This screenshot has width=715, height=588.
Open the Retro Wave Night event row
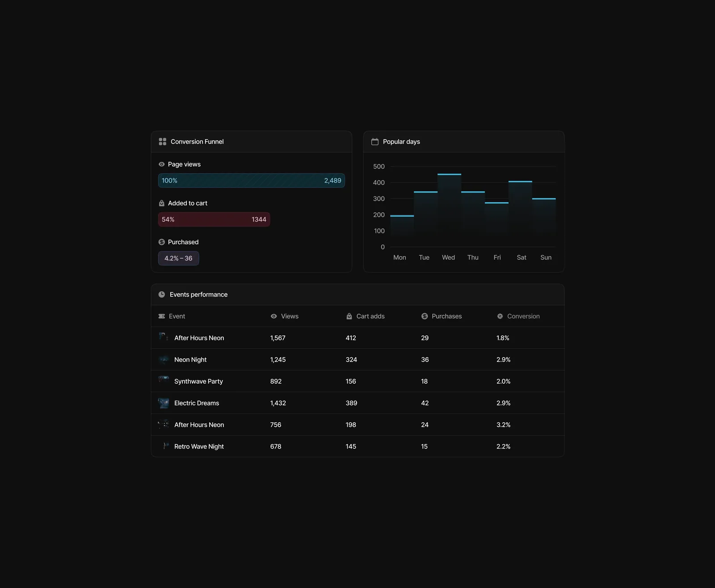pos(357,446)
